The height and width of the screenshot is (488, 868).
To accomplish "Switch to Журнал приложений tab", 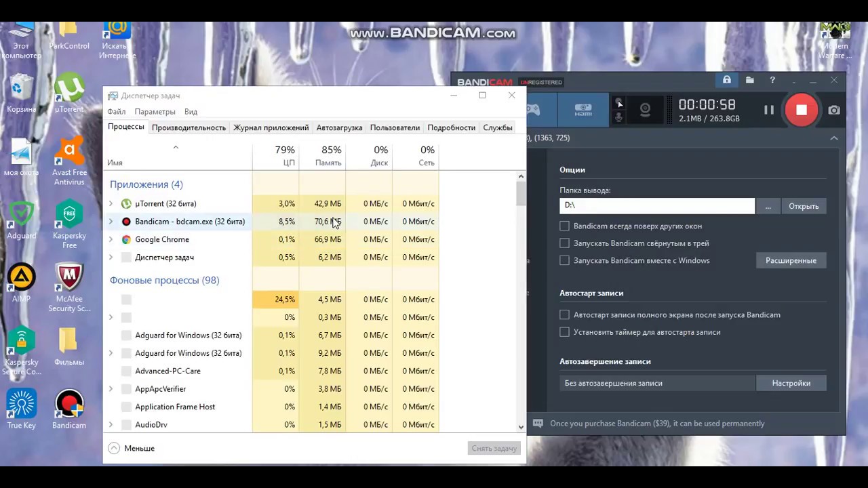I will click(x=271, y=127).
